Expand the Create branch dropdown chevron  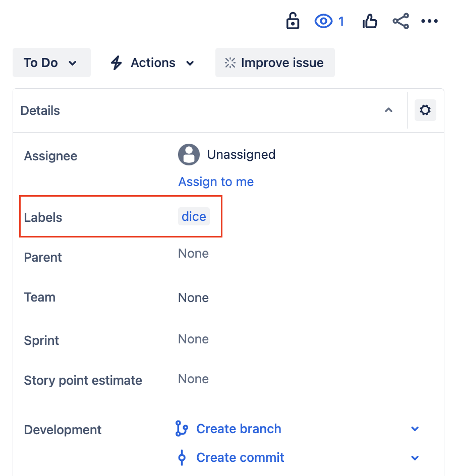[x=415, y=429]
